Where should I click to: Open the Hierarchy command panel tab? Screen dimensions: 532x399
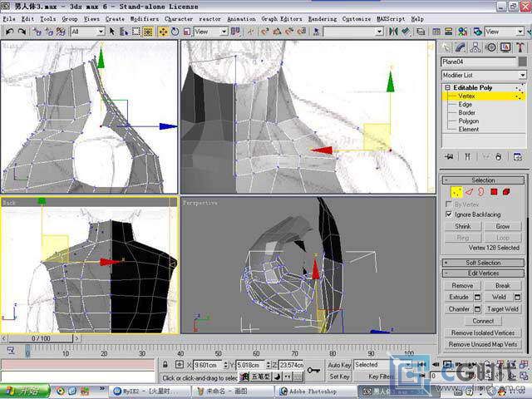tap(475, 47)
